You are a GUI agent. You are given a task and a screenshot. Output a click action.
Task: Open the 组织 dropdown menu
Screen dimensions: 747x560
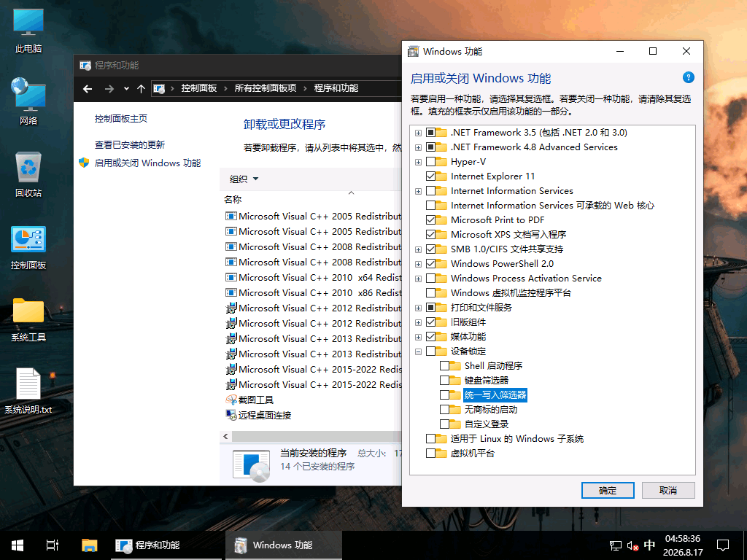coord(244,179)
